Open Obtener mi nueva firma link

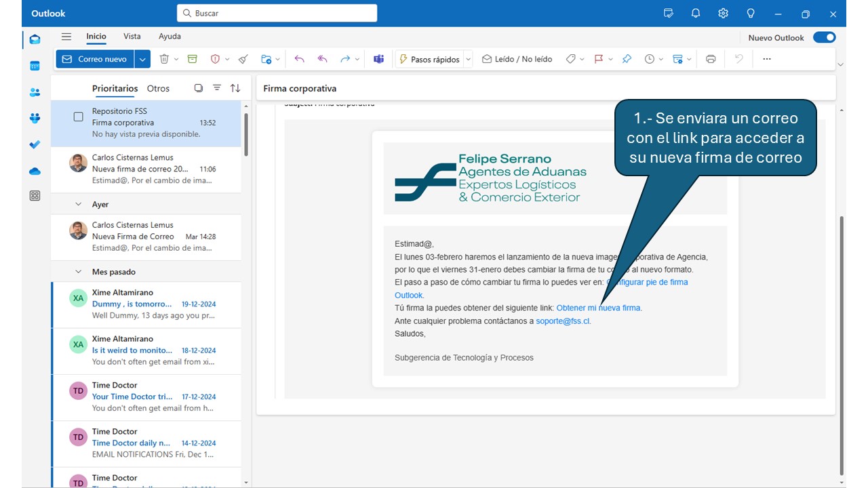598,308
